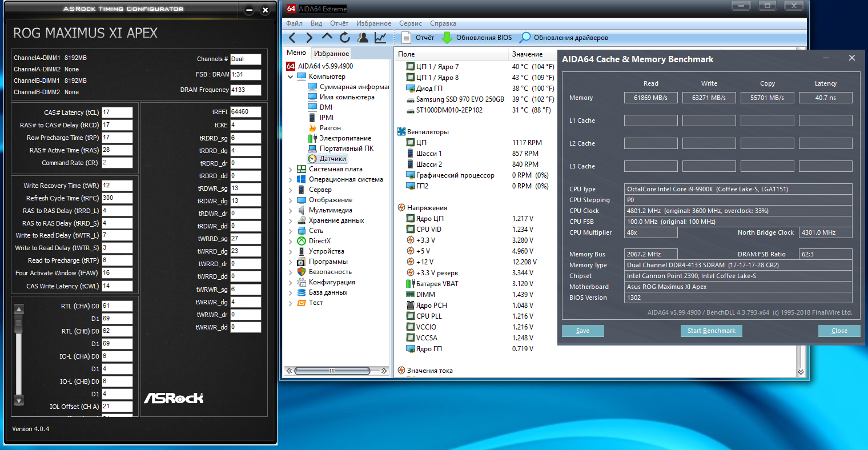Click the Forward arrow in AIDA64 toolbar
Viewport: 868px width, 450px height.
pos(310,38)
